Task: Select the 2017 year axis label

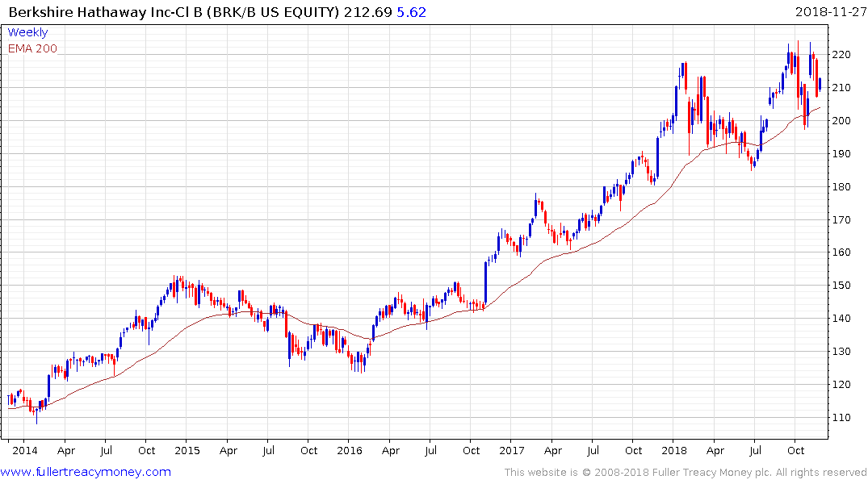Action: (511, 450)
